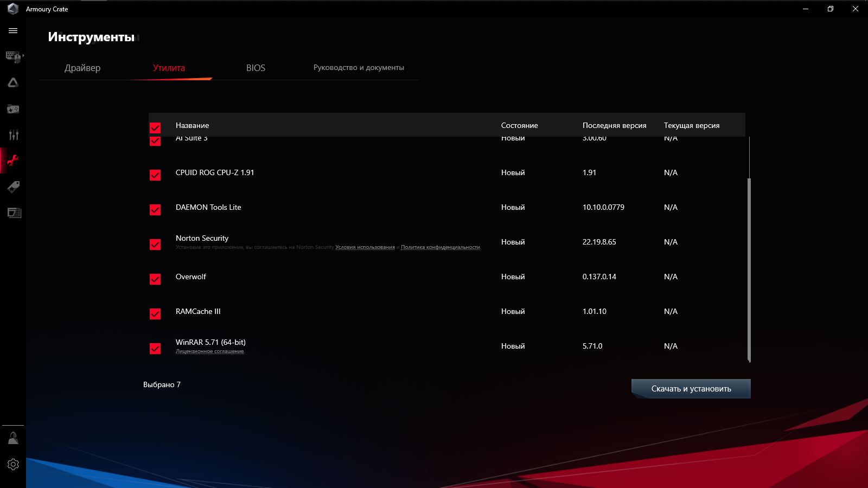868x488 pixels.
Task: Open the Featured deals tag icon
Action: point(13,187)
